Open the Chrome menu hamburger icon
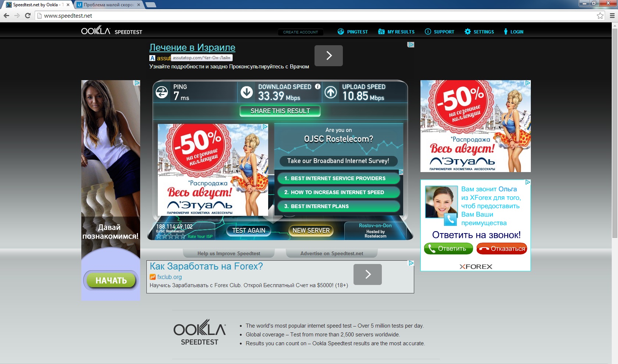 (x=612, y=15)
